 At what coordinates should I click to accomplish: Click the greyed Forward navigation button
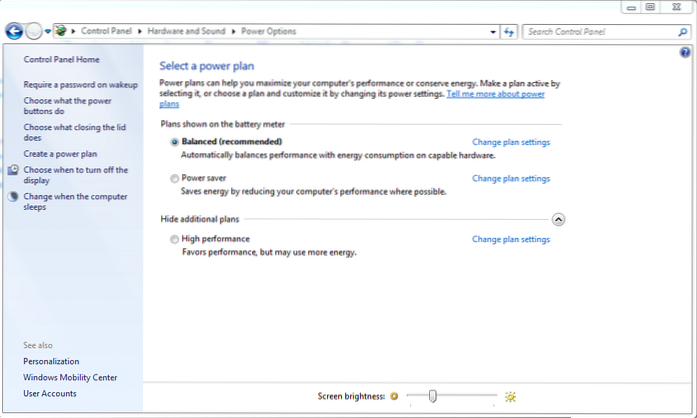(33, 31)
